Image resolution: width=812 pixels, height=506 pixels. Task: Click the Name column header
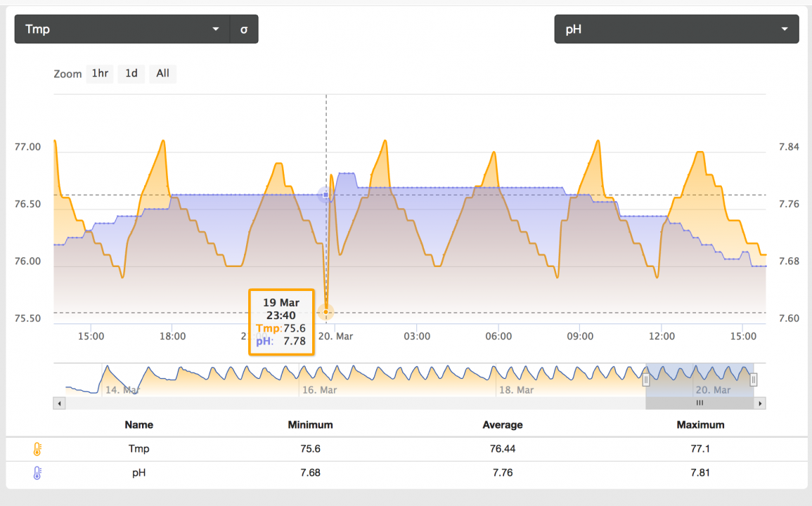(x=138, y=425)
